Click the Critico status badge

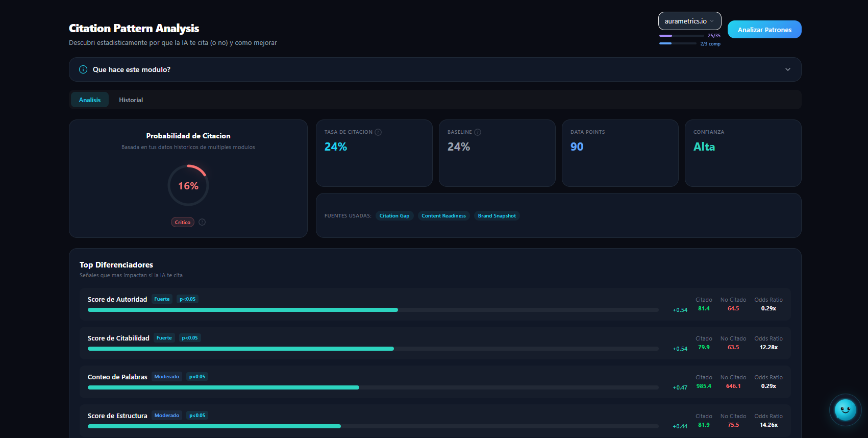tap(183, 223)
